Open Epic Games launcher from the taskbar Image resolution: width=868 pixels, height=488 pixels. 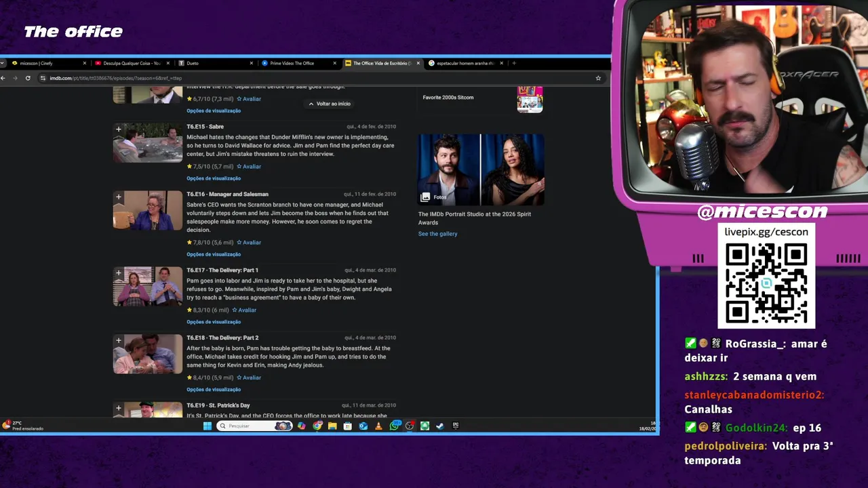456,426
